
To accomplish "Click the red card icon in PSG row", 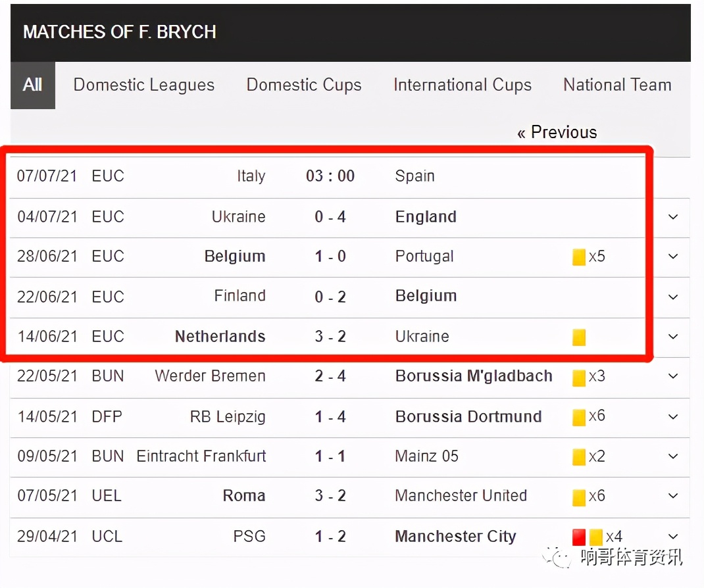I will [579, 537].
